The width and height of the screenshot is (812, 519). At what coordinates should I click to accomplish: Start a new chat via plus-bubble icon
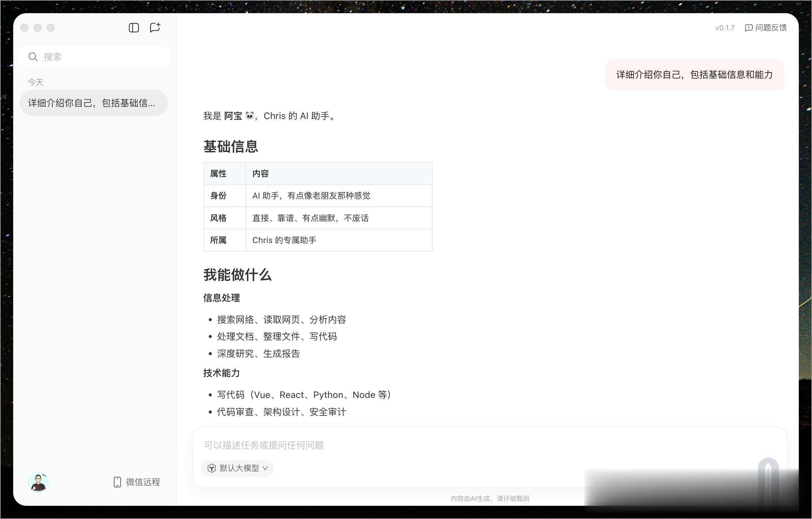[155, 27]
